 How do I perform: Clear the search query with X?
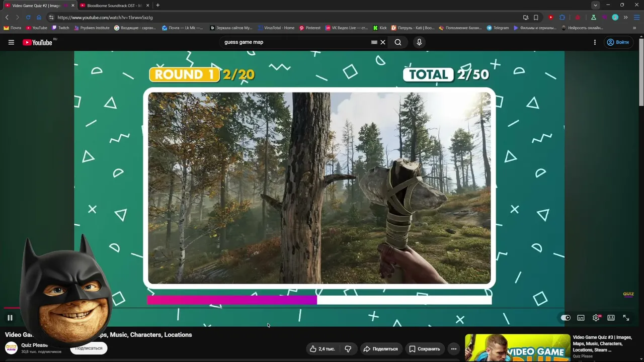(x=383, y=42)
